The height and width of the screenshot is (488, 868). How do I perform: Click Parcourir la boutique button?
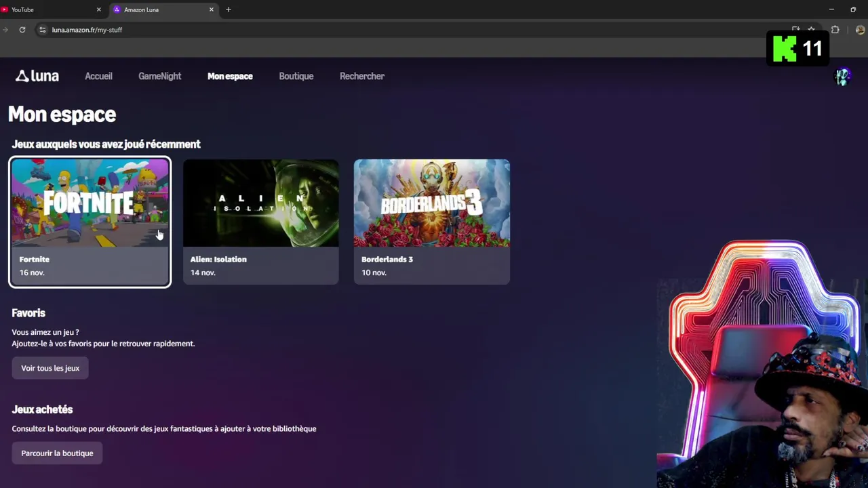57,453
